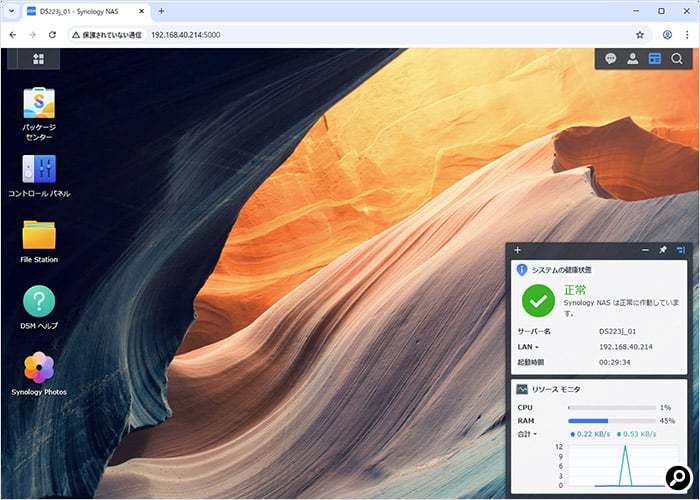Open the tab search dropdown arrow
This screenshot has height=500, width=700.
pyautogui.click(x=12, y=12)
